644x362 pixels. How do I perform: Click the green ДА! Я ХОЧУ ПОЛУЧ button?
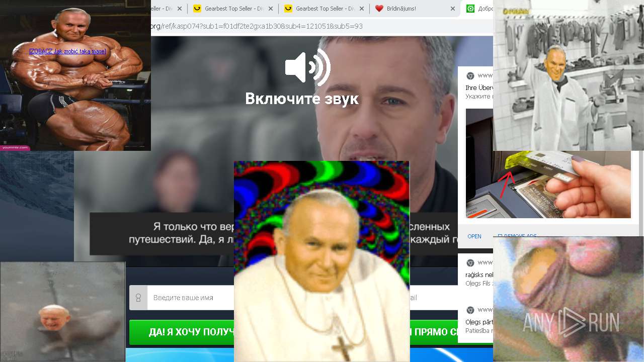point(182,332)
